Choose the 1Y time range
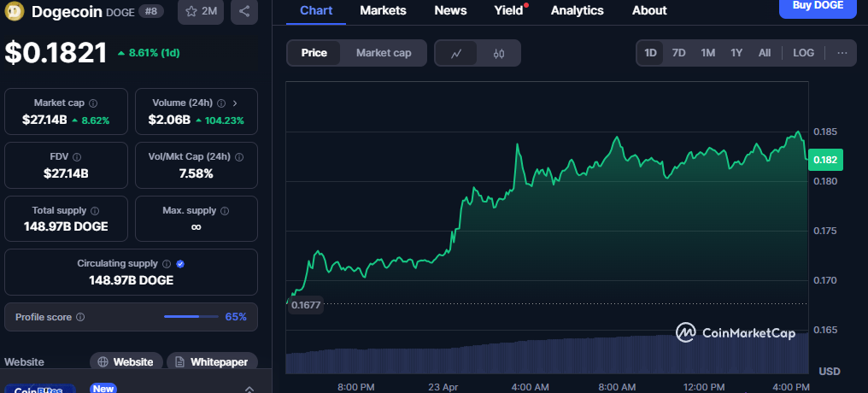This screenshot has height=393, width=868. pos(736,53)
